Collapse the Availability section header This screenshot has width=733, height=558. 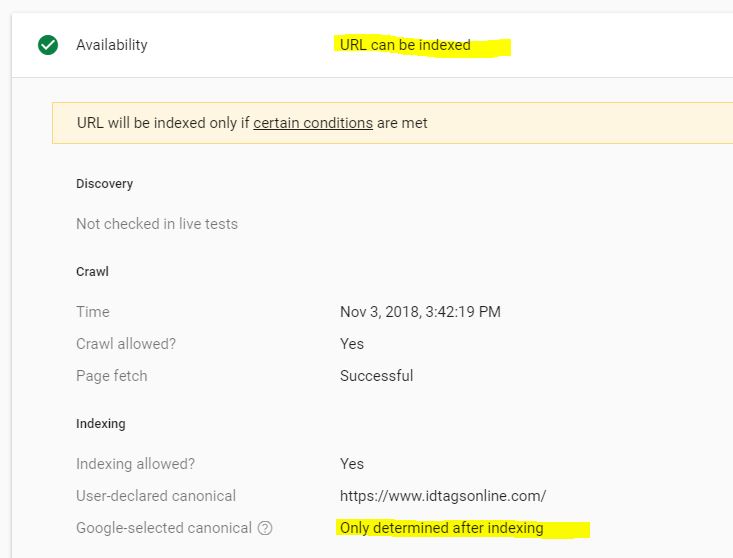[372, 45]
